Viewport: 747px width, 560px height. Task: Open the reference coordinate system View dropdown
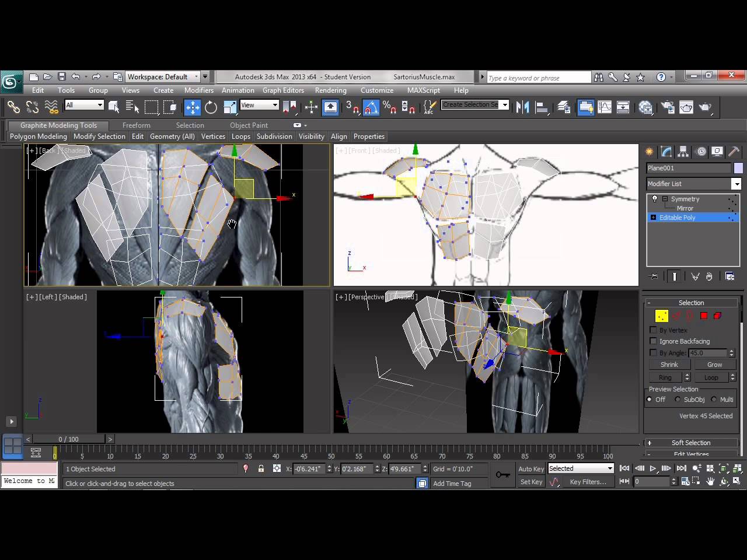[259, 105]
